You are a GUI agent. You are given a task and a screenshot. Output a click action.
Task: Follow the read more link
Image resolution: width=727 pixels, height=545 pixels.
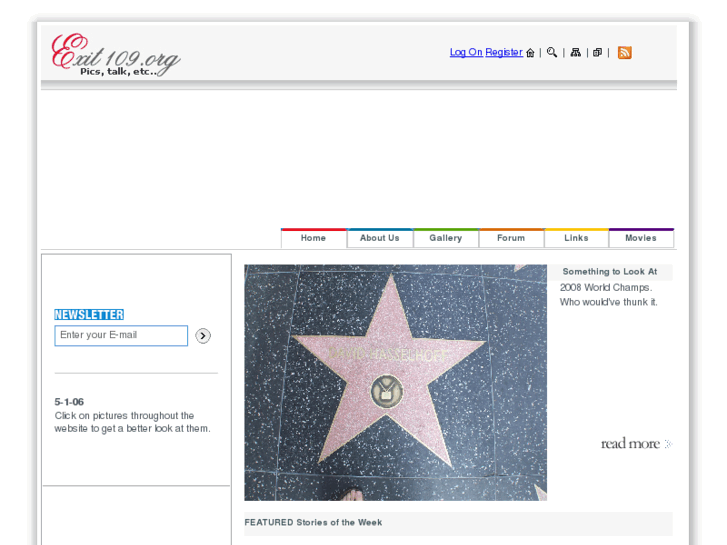(x=636, y=444)
